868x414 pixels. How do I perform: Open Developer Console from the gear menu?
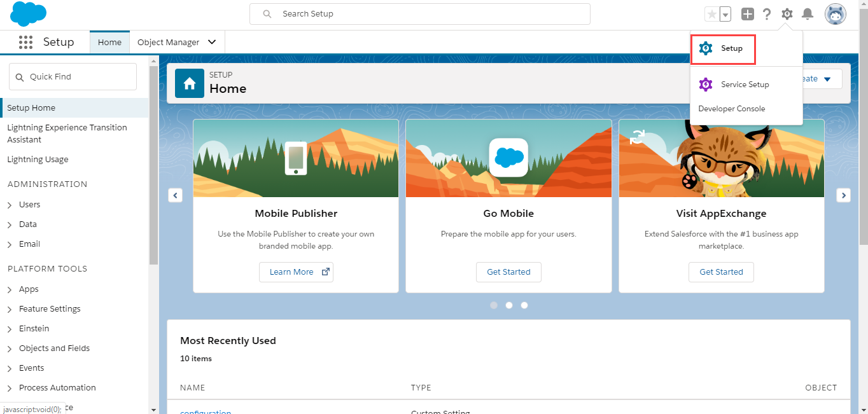pos(732,109)
